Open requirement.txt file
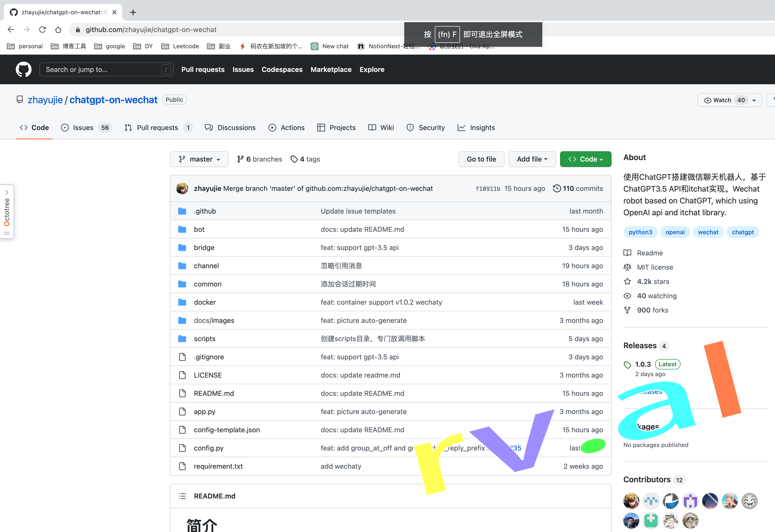This screenshot has height=532, width=775. 218,466
